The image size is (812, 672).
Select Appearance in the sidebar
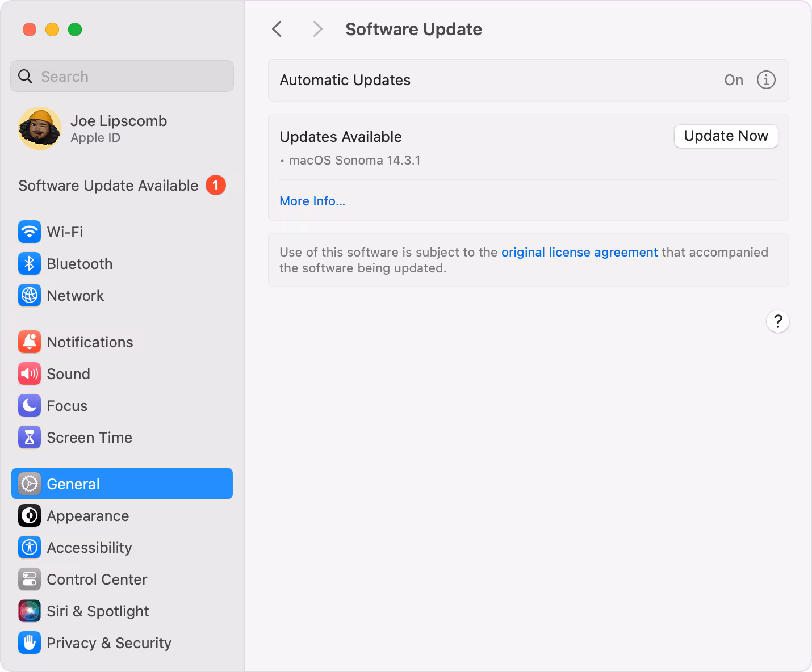[88, 515]
